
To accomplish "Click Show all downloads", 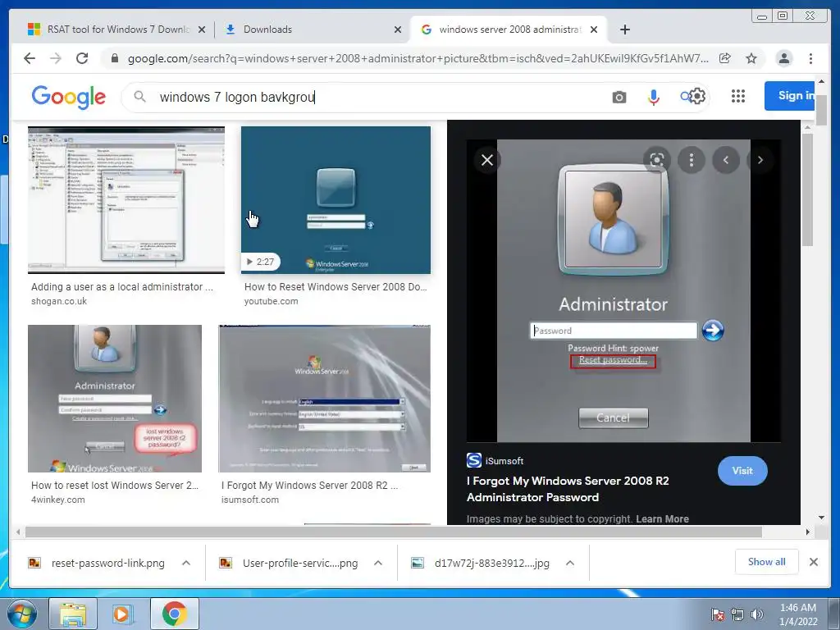I will click(x=767, y=562).
